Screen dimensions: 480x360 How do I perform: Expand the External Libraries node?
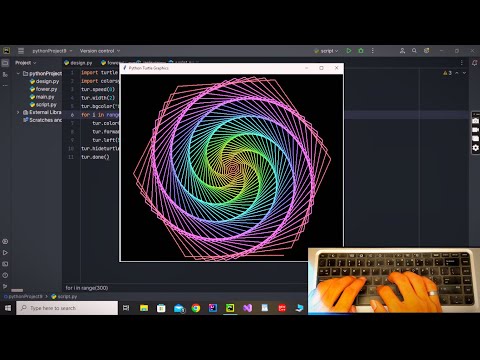coord(18,112)
